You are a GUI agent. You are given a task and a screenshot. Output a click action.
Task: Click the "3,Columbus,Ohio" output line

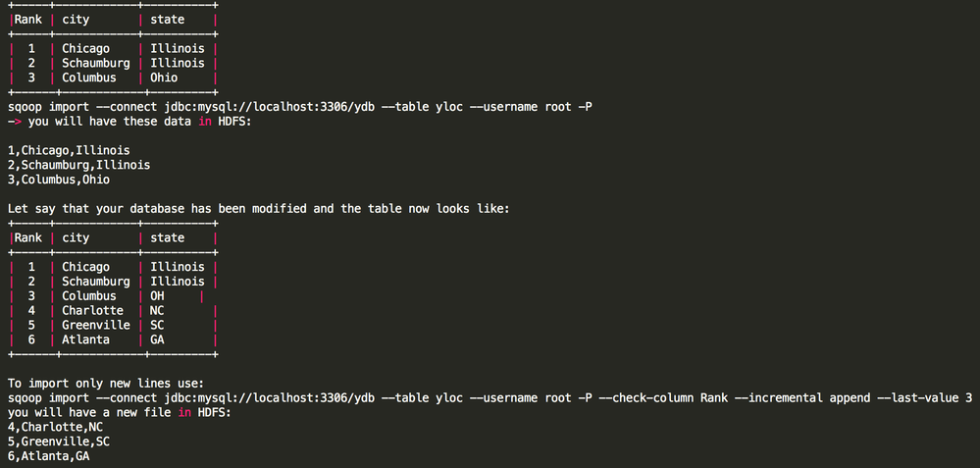tap(58, 180)
